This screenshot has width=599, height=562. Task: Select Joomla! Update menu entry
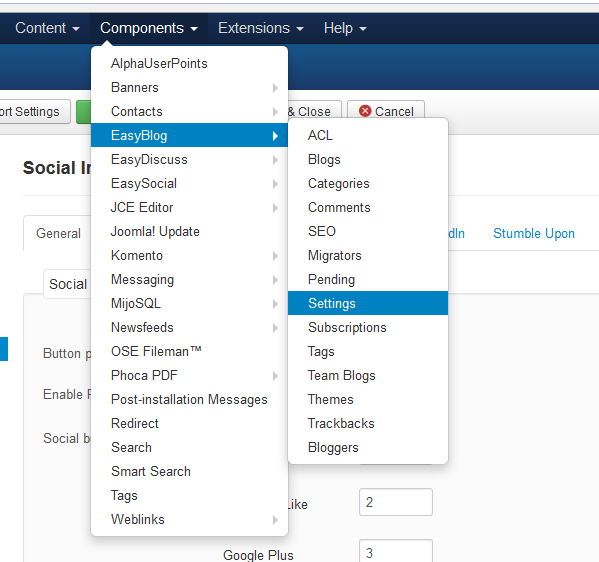coord(189,232)
